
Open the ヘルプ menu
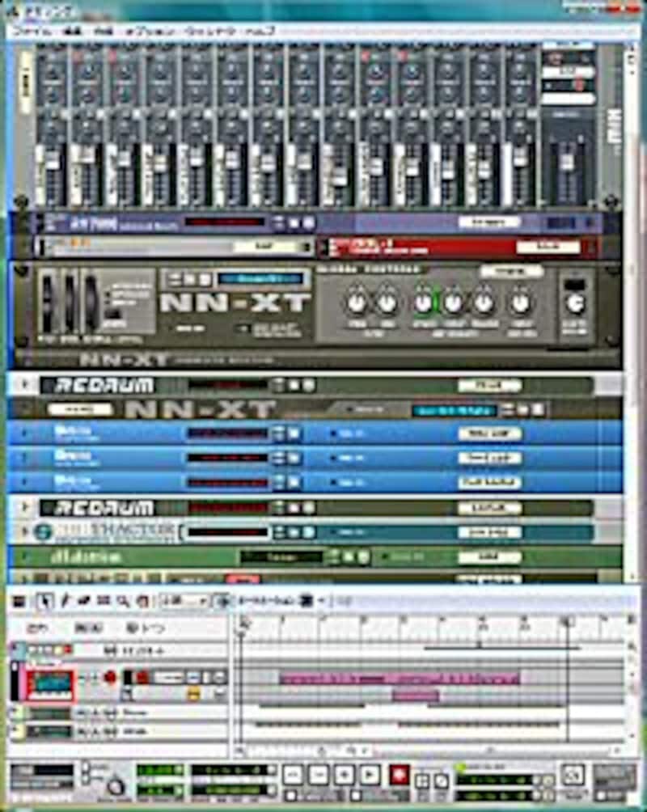click(x=260, y=32)
